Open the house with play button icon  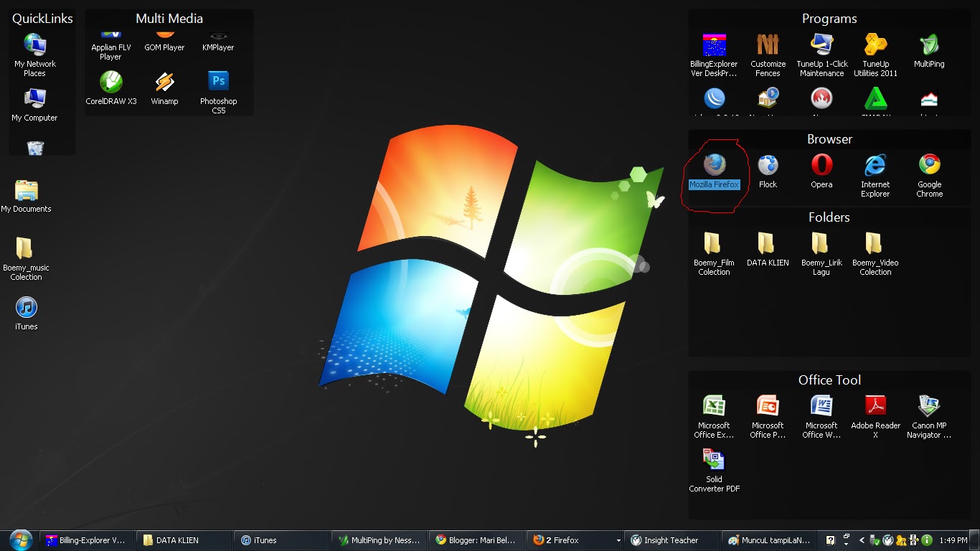[x=768, y=98]
